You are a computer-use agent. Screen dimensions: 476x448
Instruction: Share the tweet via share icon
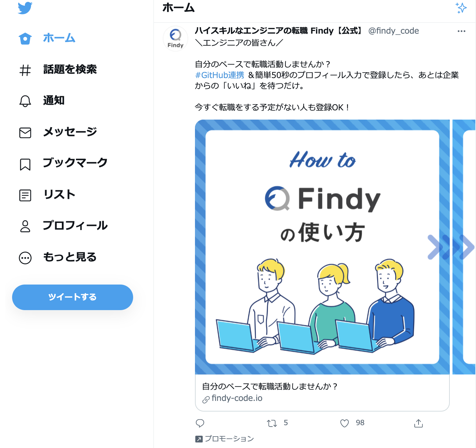[x=419, y=423]
